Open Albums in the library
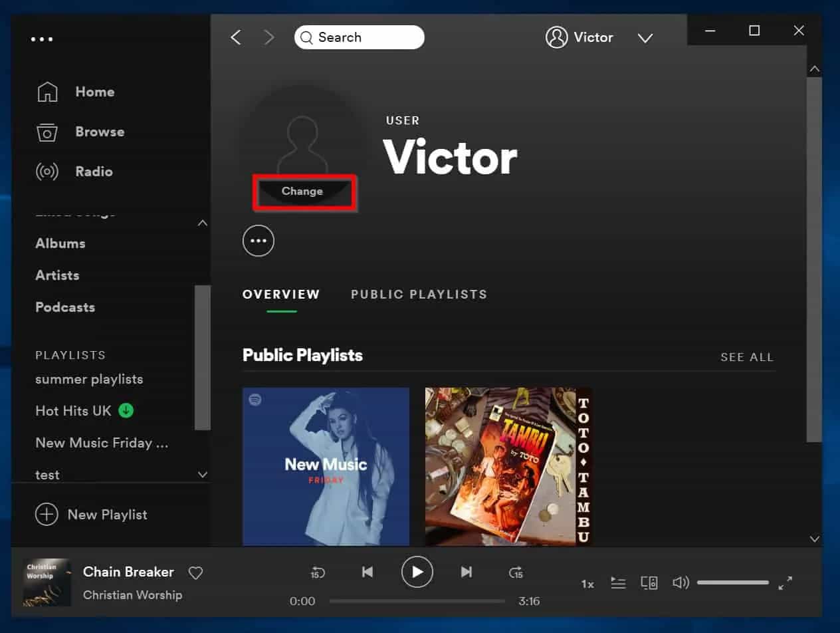 pos(60,243)
